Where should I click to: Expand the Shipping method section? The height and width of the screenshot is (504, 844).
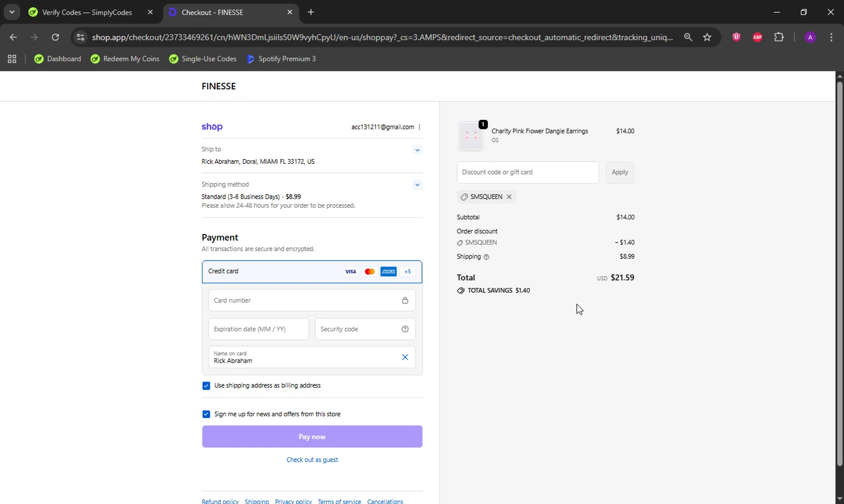point(417,184)
